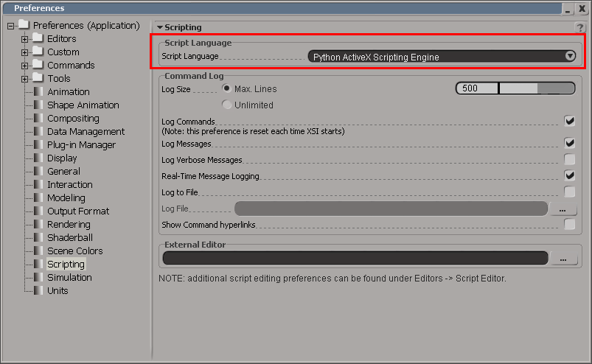592x364 pixels.
Task: Click the Editors folder icon
Action: (x=38, y=39)
